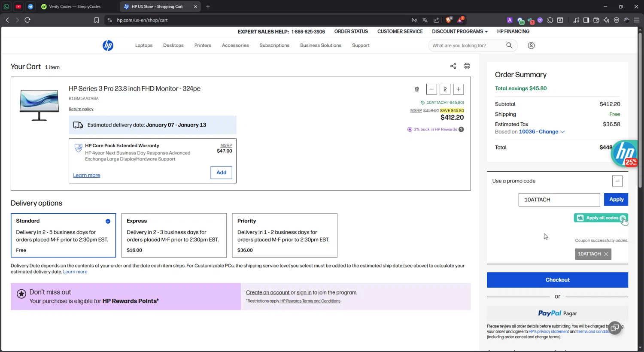Click the Create an account link
Screen dimensions: 644x352
[268, 293]
